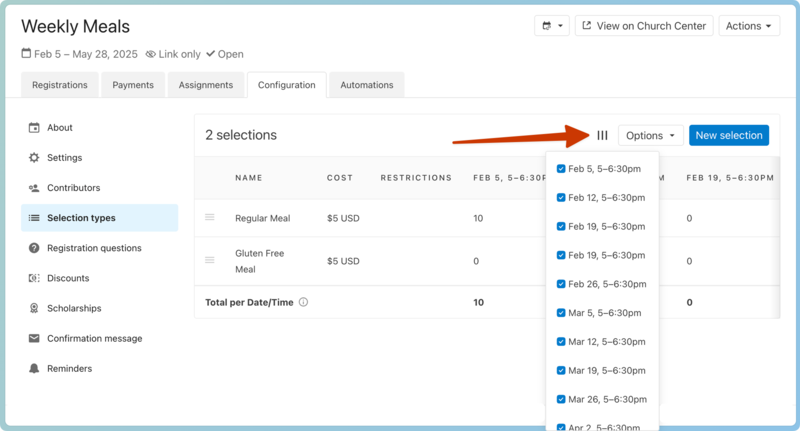Image resolution: width=800 pixels, height=431 pixels.
Task: Click the Total per Date/Time info icon
Action: click(x=303, y=302)
